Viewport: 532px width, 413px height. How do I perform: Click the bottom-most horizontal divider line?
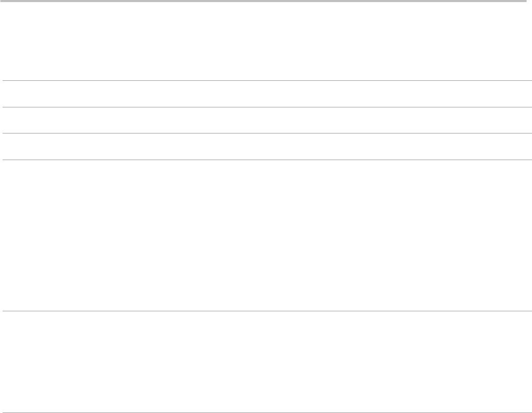pyautogui.click(x=267, y=412)
